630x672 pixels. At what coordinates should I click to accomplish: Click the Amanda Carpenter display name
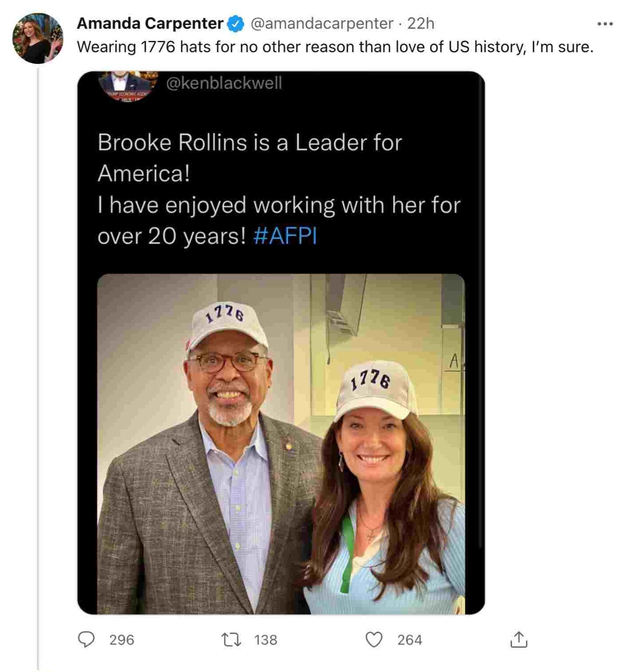coord(150,24)
